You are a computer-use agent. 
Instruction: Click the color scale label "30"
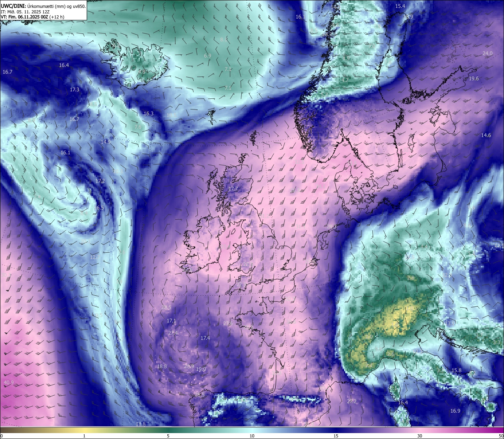[420, 436]
